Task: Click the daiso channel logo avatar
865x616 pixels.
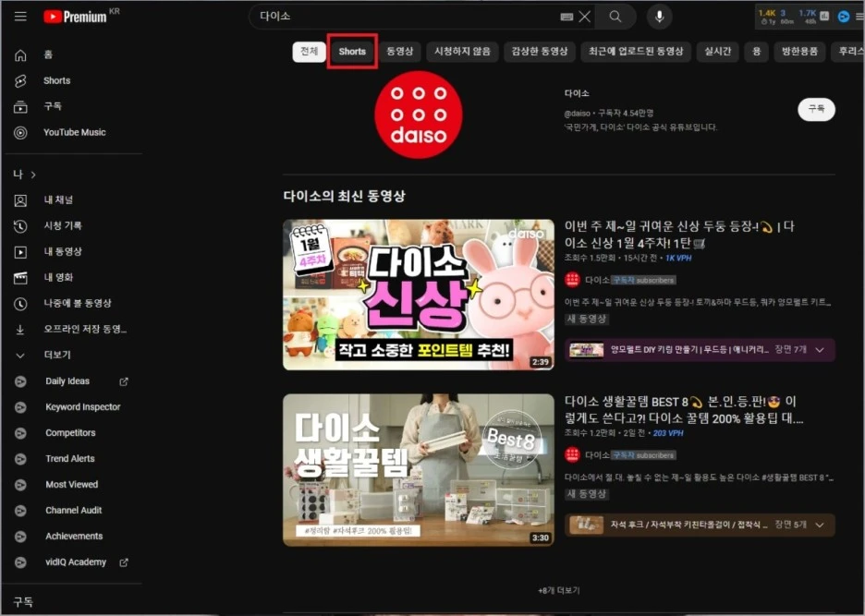Action: coord(419,115)
